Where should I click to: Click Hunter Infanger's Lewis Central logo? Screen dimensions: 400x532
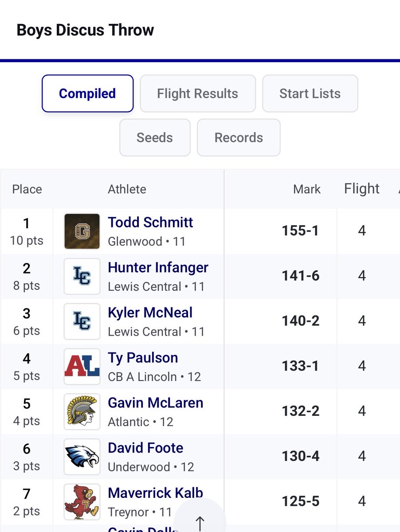tap(82, 276)
